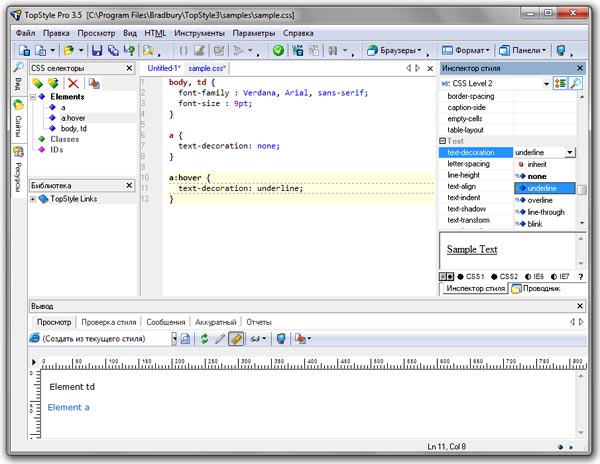The image size is (600, 464).
Task: Collapse the Text property group in inspector
Action: pos(442,141)
